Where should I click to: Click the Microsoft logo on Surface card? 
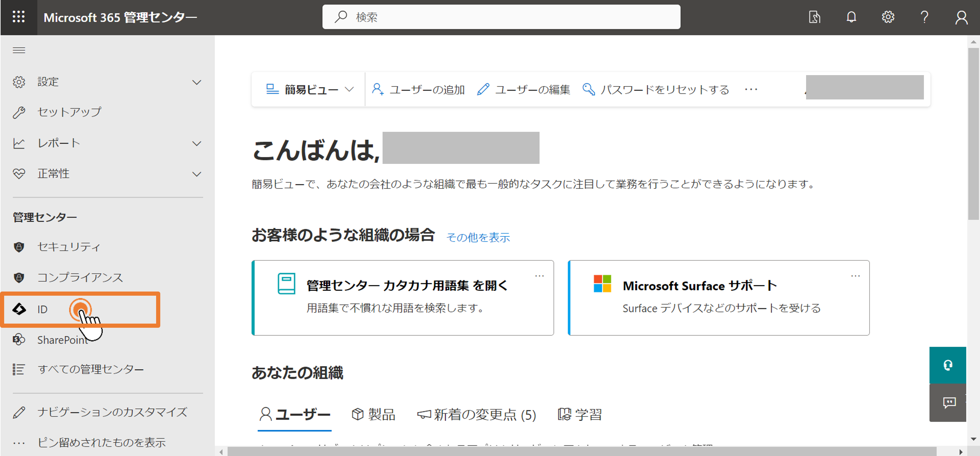click(x=602, y=284)
